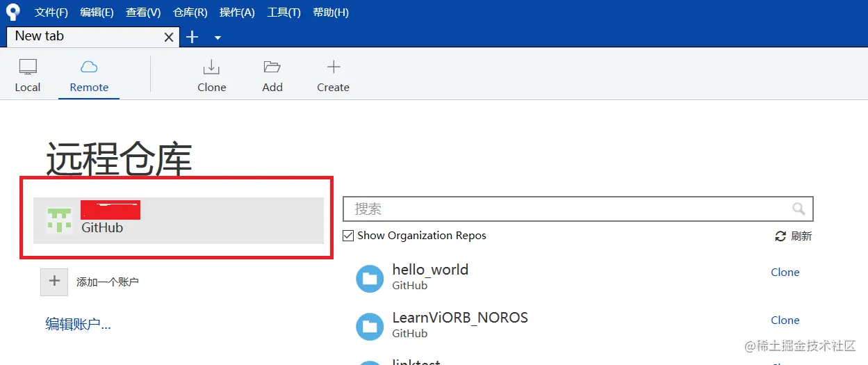Open the 文件(F) menu
868x365 pixels.
pyautogui.click(x=51, y=13)
